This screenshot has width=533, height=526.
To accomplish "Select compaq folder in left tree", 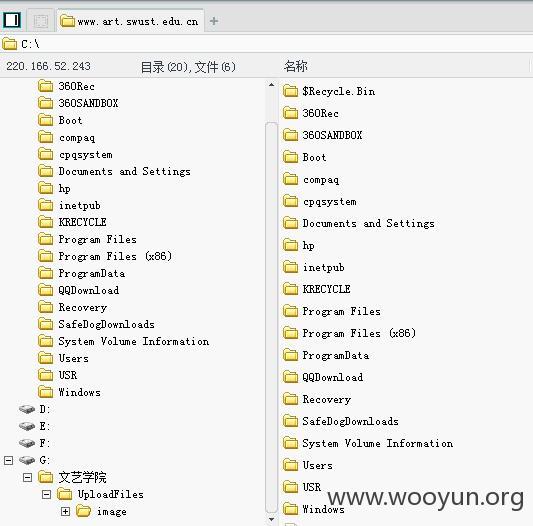I will [67, 137].
